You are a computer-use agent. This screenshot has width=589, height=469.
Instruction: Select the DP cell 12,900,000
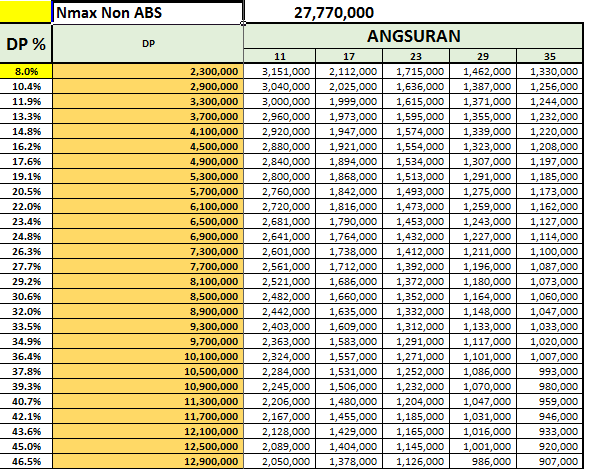coord(148,461)
